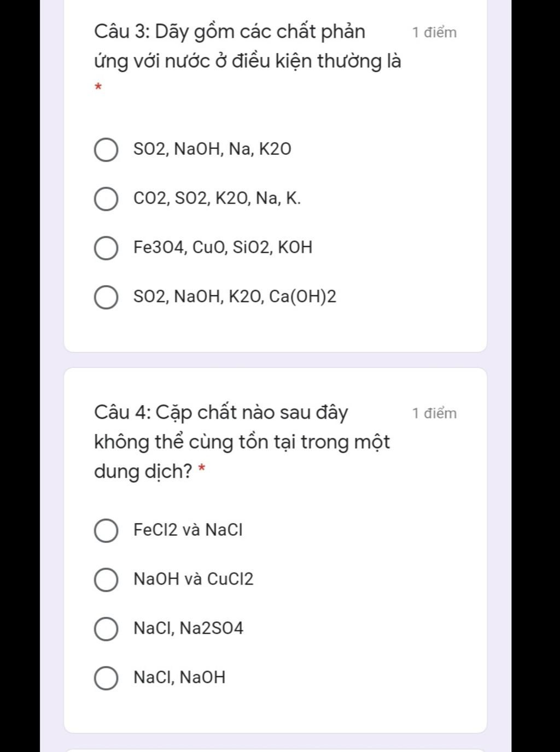
Task: Click option label 'Fe3O4, CuO, SiO2, KOH'
Action: (x=223, y=247)
